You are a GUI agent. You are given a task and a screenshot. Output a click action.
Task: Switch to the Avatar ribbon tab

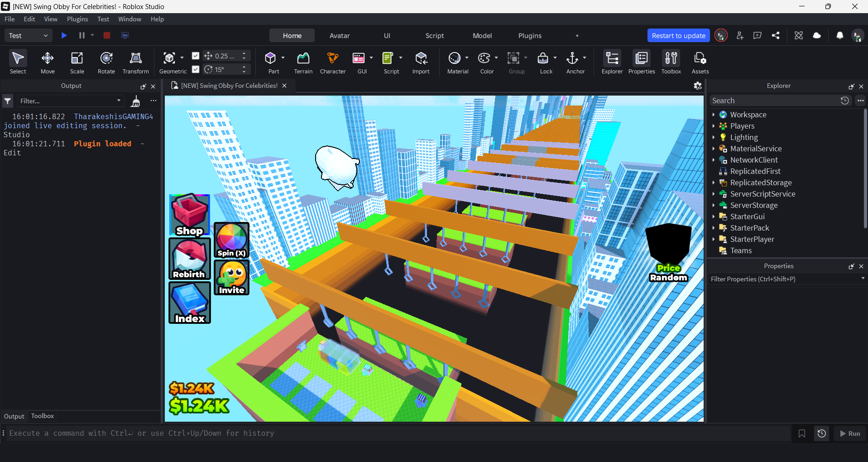point(340,36)
